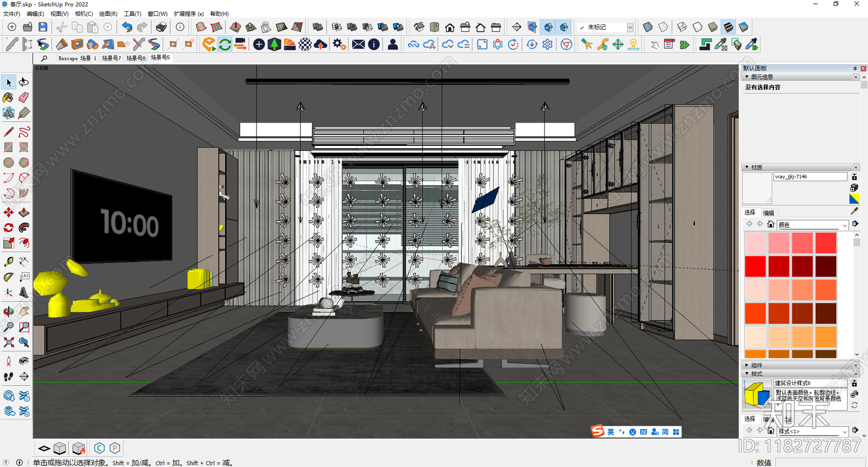Open the 颜色 material library dropdown
Viewport: 868px width, 467px height.
[x=813, y=225]
